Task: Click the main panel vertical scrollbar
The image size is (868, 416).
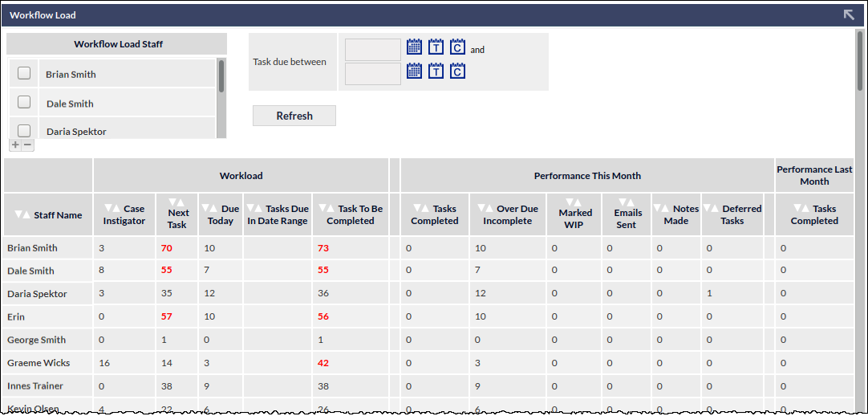Action: (x=860, y=222)
